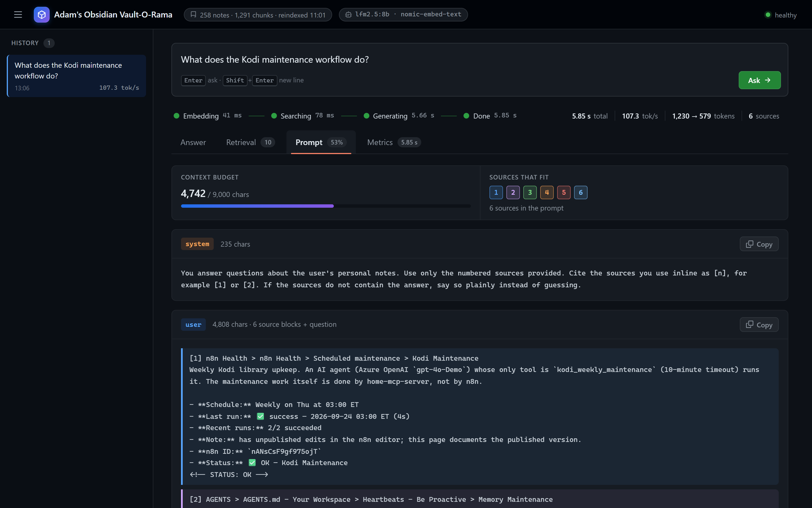Click the source [1] Kodi Maintenance heading
This screenshot has height=508, width=812.
click(334, 358)
